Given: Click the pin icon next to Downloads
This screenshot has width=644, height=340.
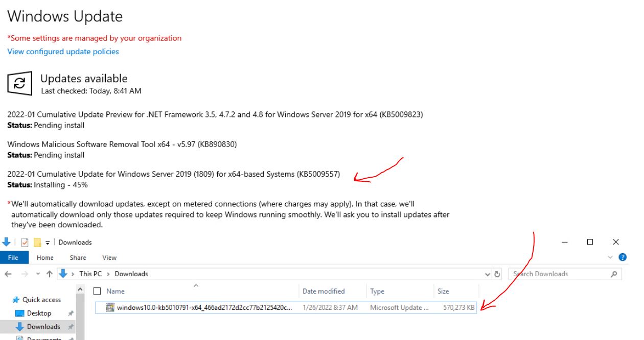Looking at the screenshot, I should tap(71, 327).
